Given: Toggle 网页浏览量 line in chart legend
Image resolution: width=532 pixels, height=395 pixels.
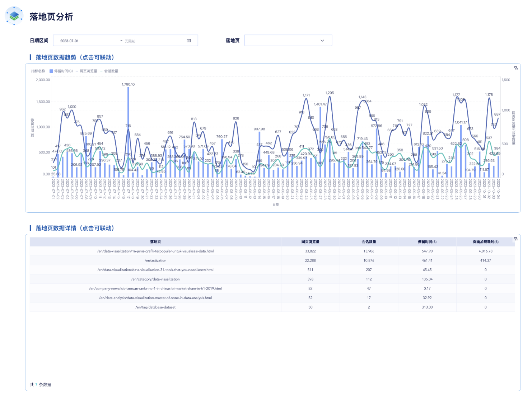Looking at the screenshot, I should tap(87, 71).
